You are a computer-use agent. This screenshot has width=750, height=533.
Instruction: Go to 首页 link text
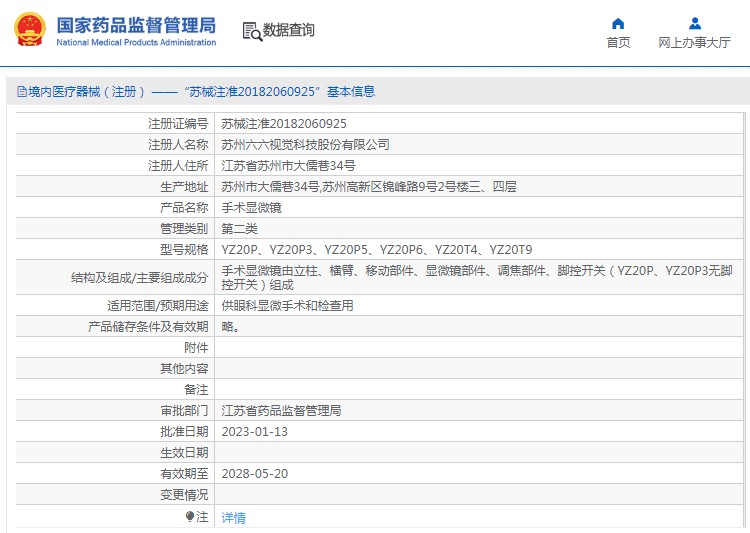click(618, 43)
